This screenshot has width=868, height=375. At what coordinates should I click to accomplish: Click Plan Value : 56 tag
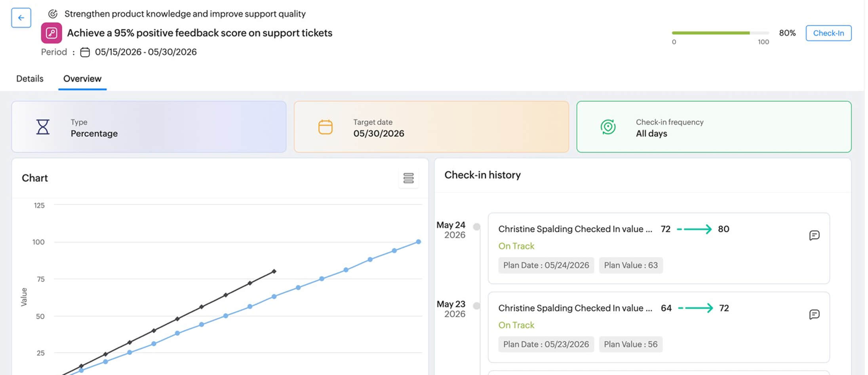[x=631, y=344]
